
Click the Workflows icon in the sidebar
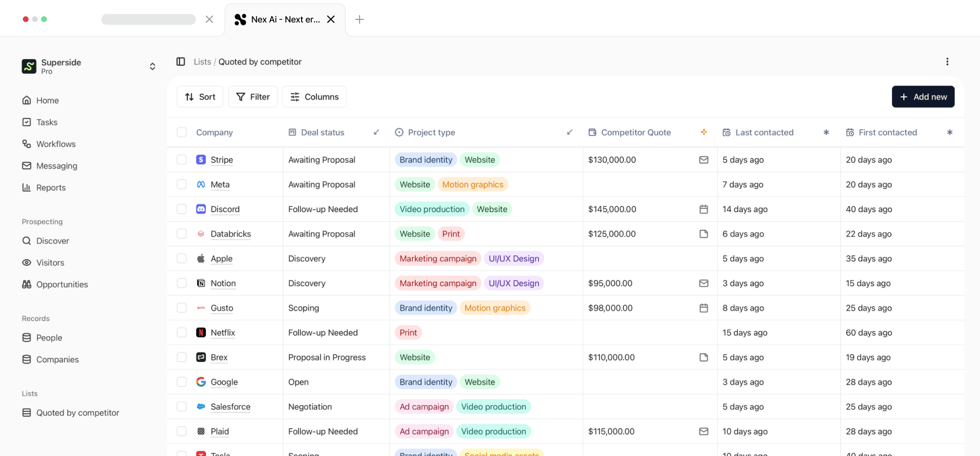pos(27,144)
